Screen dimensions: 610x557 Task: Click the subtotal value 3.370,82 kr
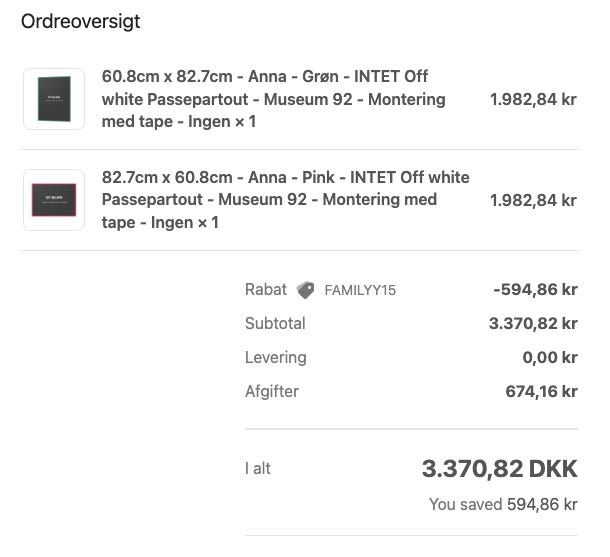click(533, 324)
